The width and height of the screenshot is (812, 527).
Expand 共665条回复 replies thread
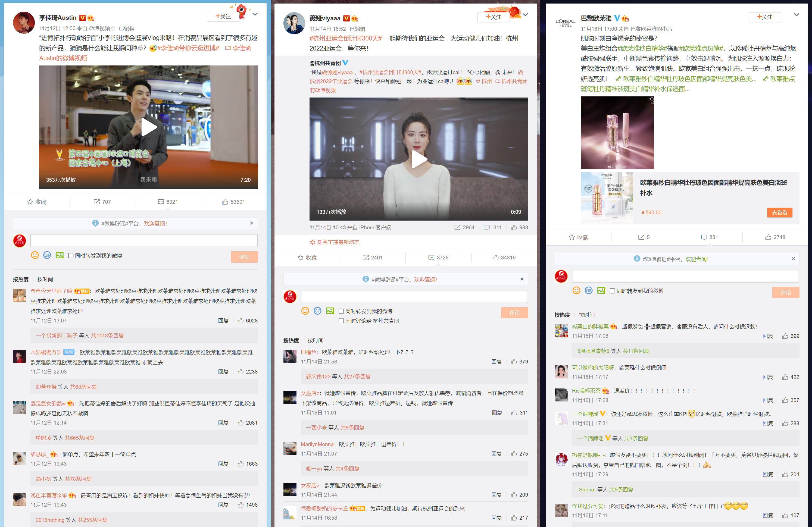(80, 438)
